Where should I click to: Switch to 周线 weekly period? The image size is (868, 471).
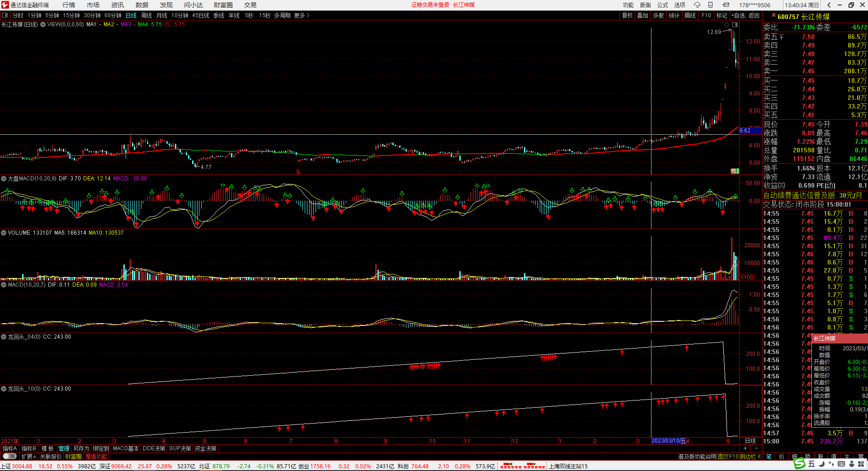pyautogui.click(x=146, y=15)
